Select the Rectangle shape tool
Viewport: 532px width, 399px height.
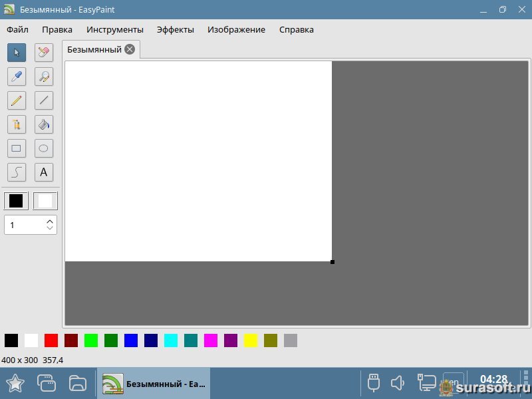click(x=17, y=148)
